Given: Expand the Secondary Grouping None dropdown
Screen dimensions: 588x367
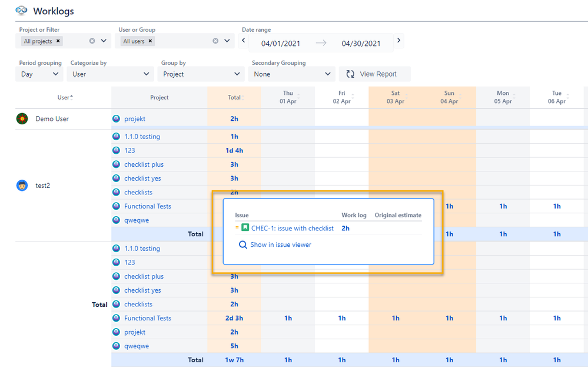Looking at the screenshot, I should pyautogui.click(x=293, y=74).
